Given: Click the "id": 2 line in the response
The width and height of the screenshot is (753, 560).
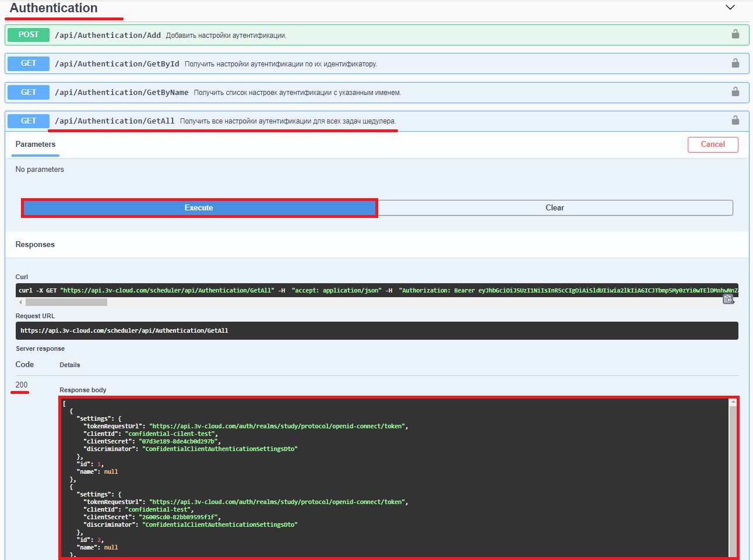Looking at the screenshot, I should (90, 540).
